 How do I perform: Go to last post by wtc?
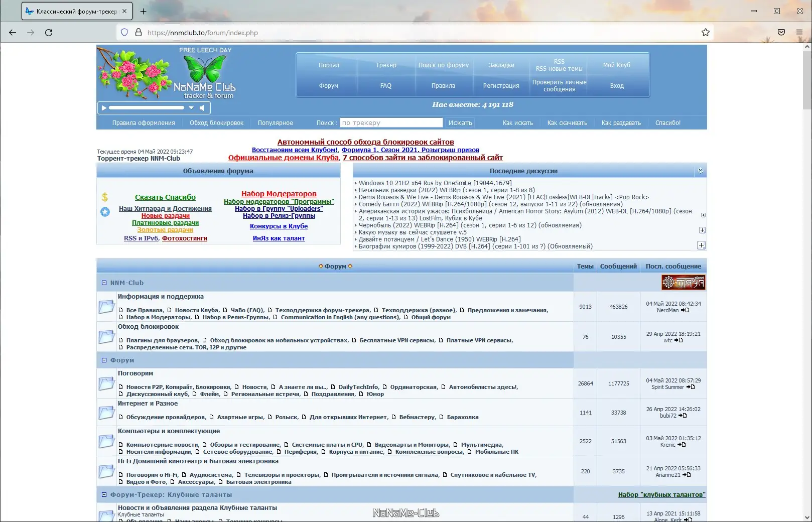pos(679,340)
